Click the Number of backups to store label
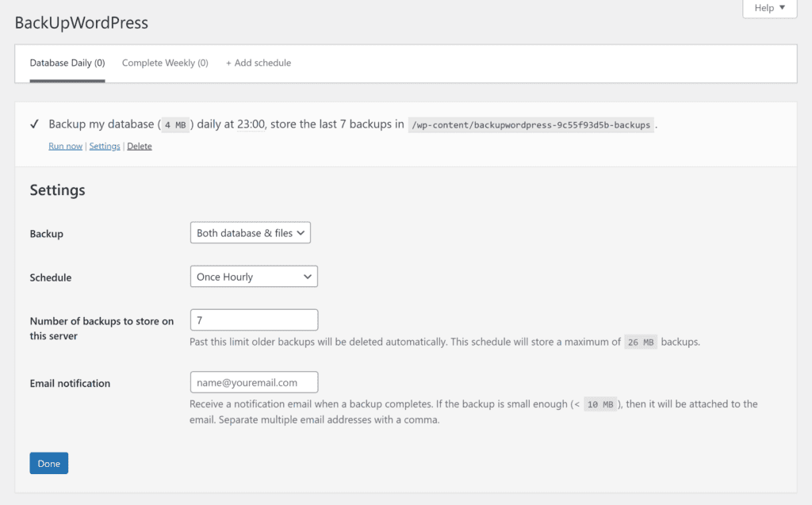The image size is (812, 505). coord(101,328)
